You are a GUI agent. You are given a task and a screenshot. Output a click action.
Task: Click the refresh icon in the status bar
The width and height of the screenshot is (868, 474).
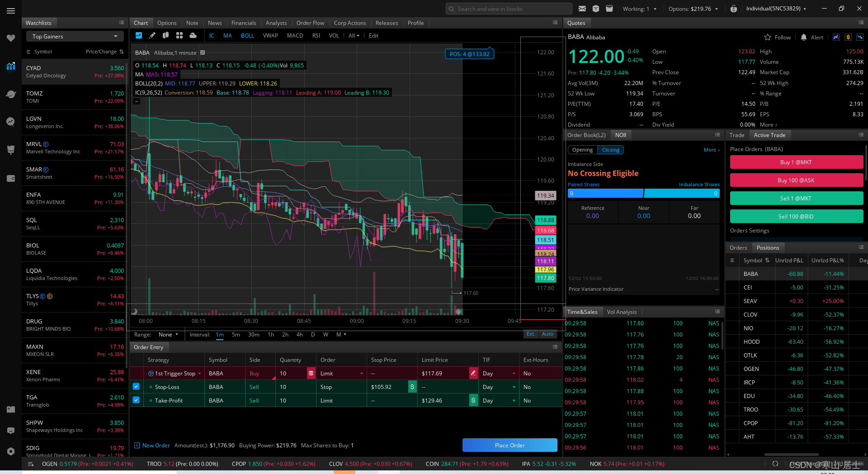pos(775,464)
